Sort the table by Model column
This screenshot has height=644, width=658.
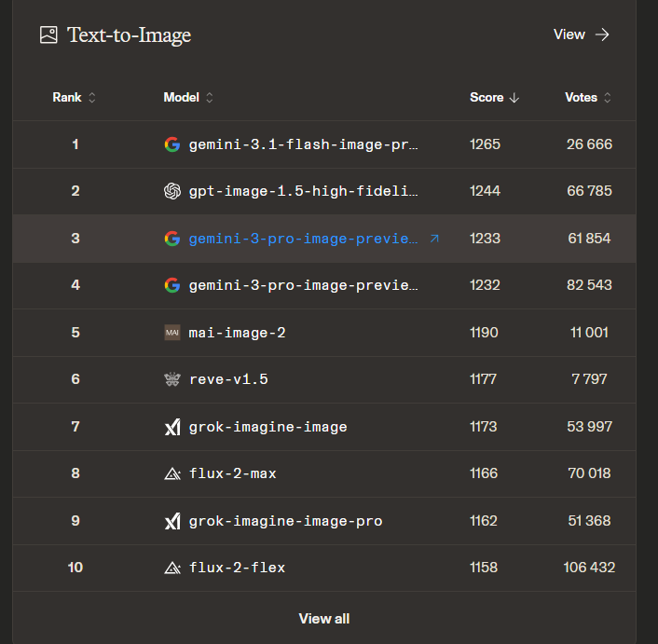188,97
